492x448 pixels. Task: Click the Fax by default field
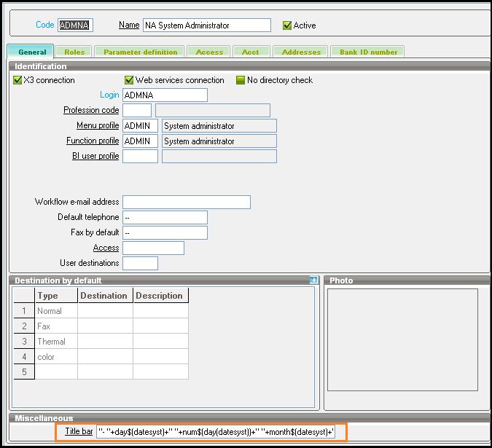click(x=165, y=232)
